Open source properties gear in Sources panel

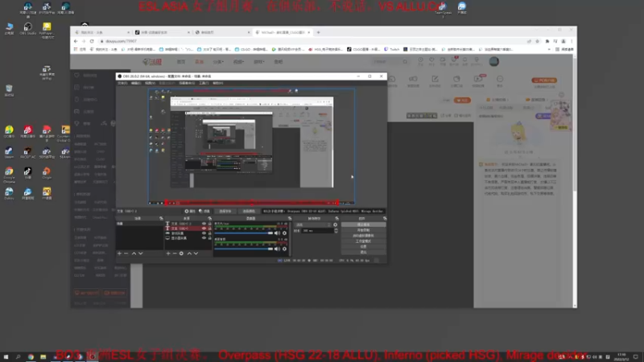181,253
